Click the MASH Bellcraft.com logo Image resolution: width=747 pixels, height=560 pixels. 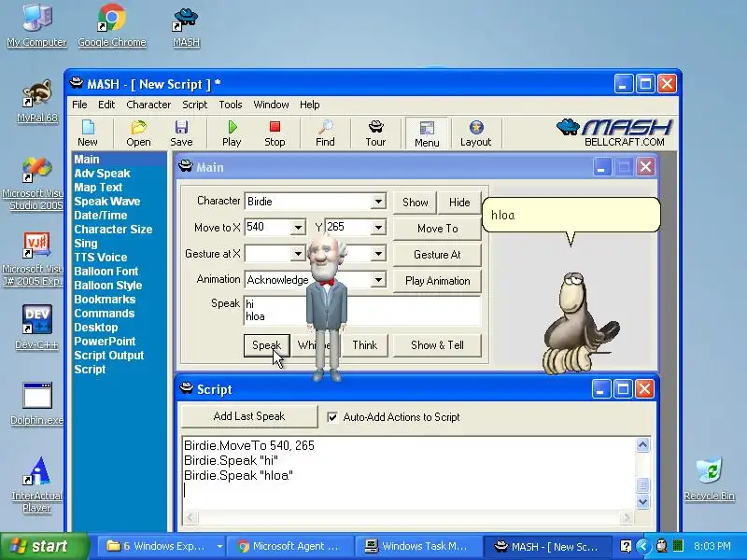coord(615,133)
